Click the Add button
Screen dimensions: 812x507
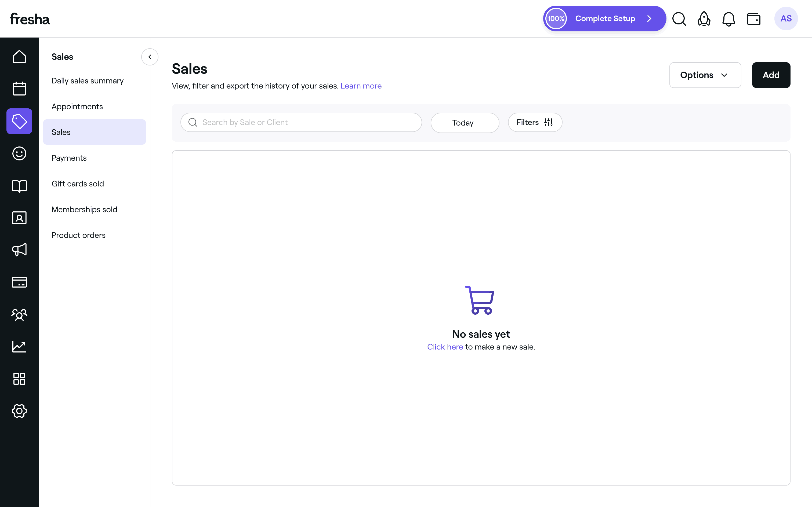[771, 75]
